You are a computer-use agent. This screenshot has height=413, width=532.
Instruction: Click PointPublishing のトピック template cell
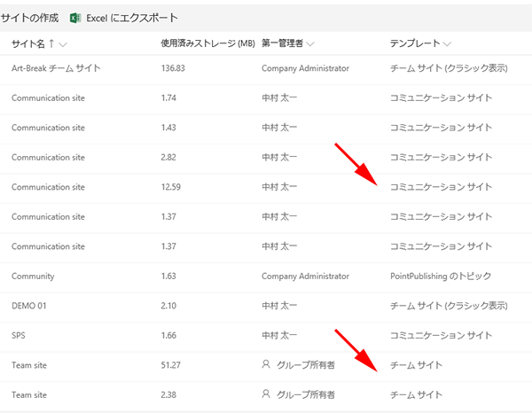(441, 276)
